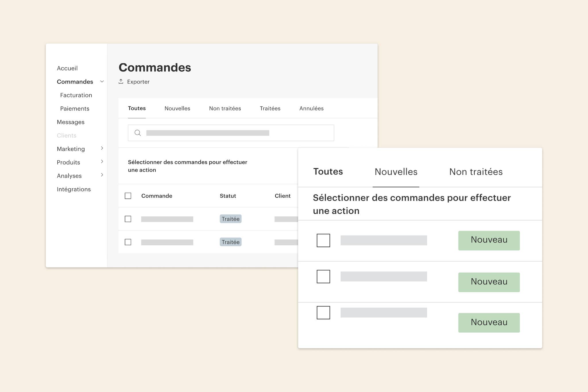Tick the first Nouveau order checkbox
The image size is (588, 392).
323,240
